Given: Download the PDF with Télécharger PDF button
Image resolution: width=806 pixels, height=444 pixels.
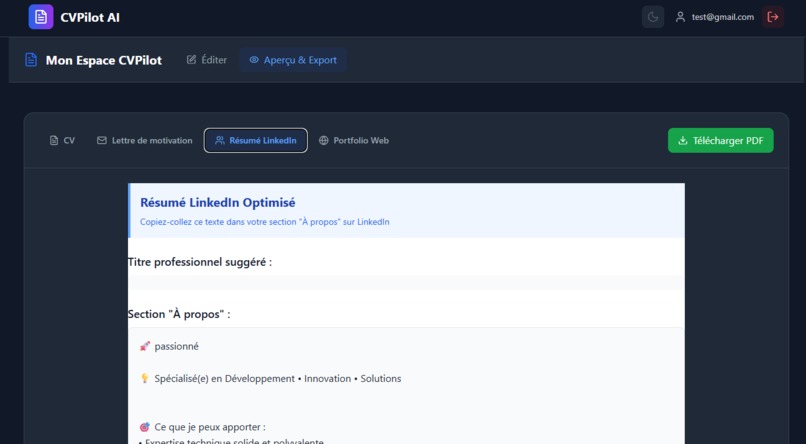Looking at the screenshot, I should pos(720,140).
